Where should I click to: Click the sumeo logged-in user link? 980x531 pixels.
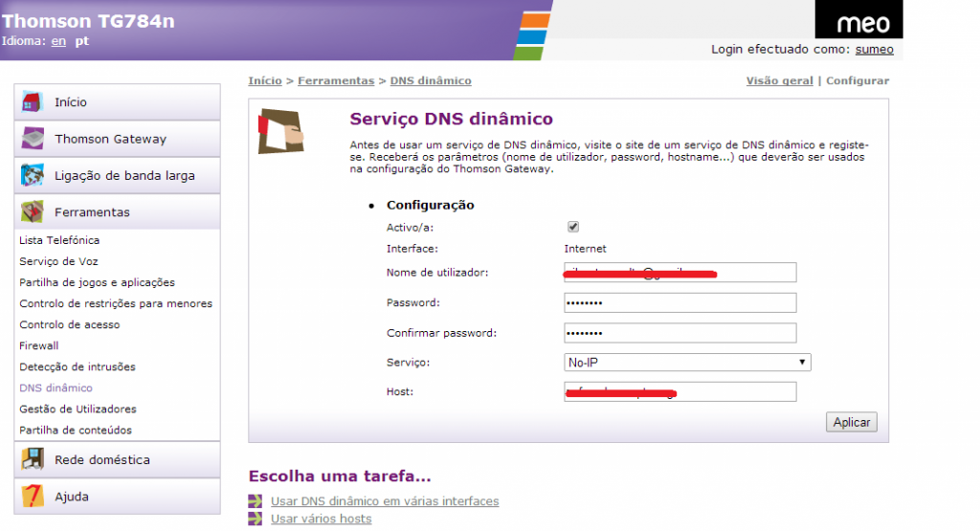[x=874, y=49]
